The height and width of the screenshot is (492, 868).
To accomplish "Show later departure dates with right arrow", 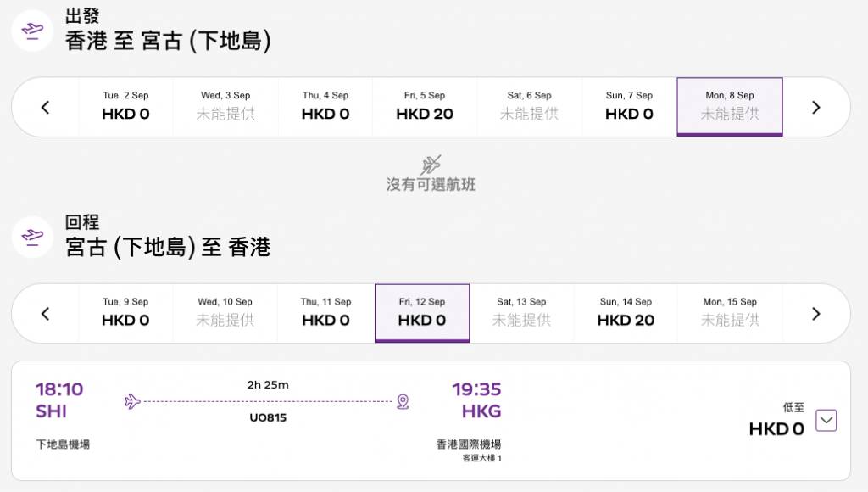I will (x=815, y=107).
